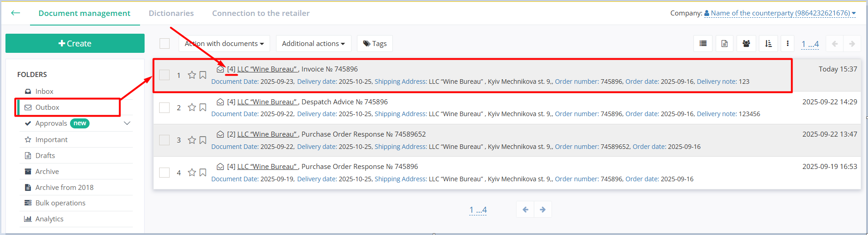Star Purchase Order Response № 74589652
The height and width of the screenshot is (235, 868).
point(192,140)
